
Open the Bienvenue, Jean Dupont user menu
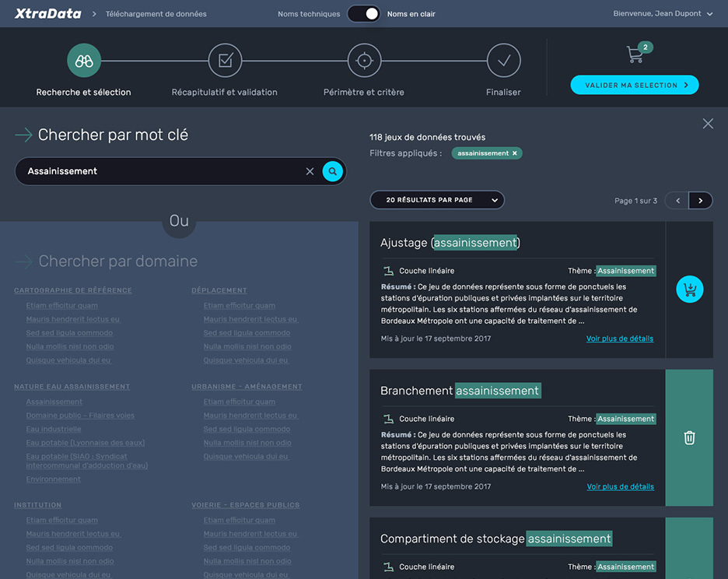[x=663, y=14]
